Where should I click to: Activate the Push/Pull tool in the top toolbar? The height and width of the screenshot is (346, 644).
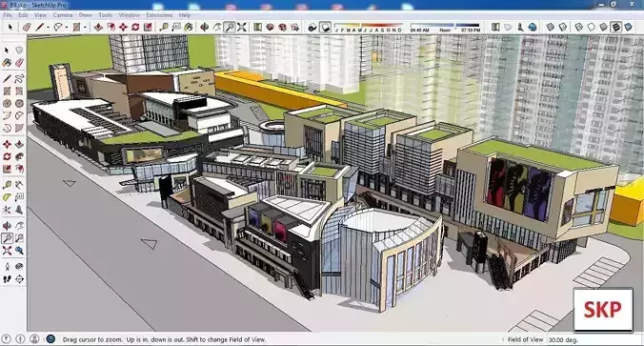click(98, 27)
